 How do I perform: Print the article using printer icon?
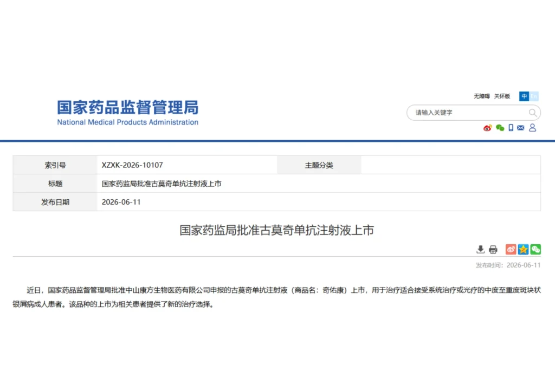click(493, 250)
